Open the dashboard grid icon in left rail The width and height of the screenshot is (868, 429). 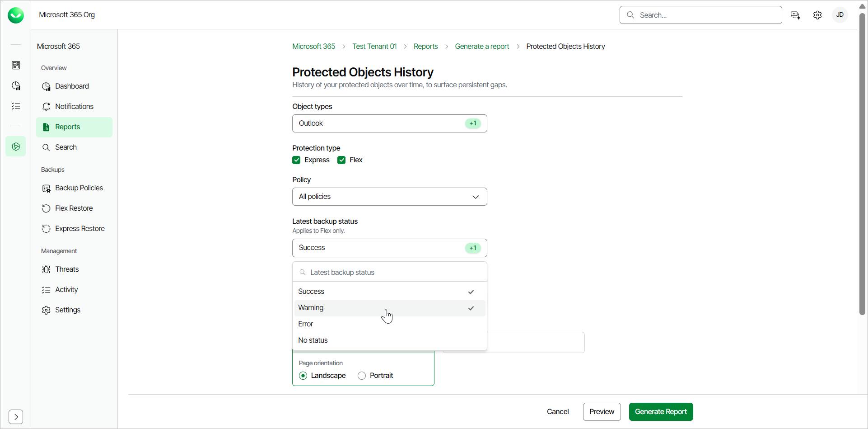click(x=16, y=66)
